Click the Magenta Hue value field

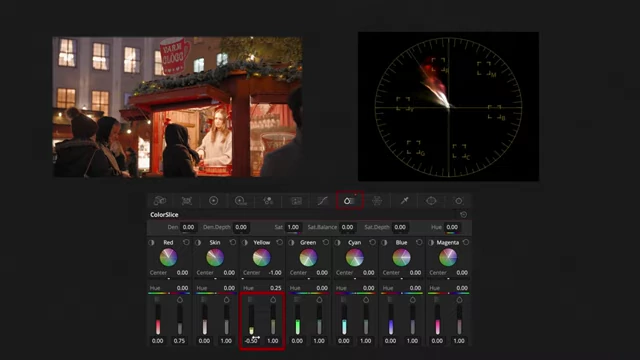point(462,288)
